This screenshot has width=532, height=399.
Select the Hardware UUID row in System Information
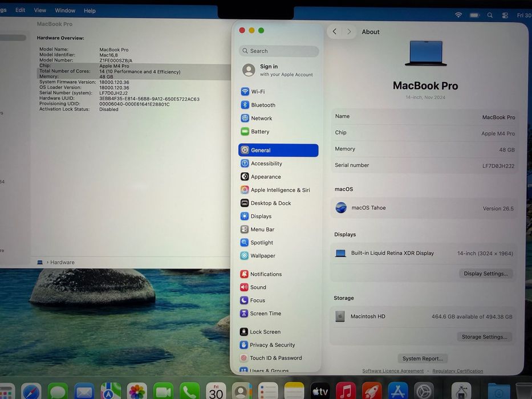point(119,99)
